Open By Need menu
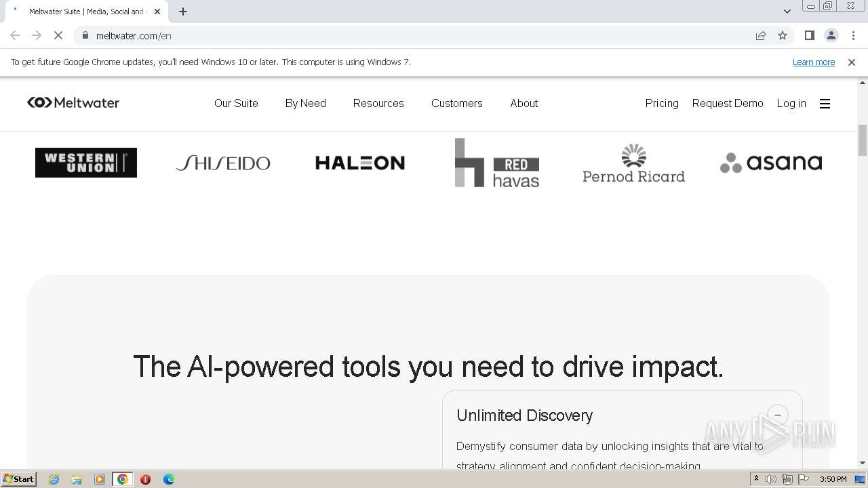Viewport: 868px width, 488px height. 305,103
